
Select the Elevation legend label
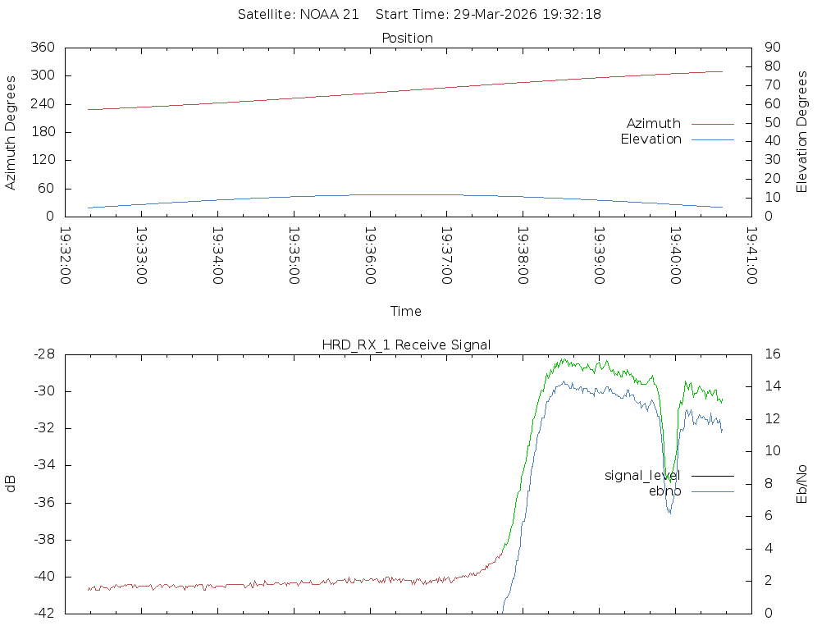click(651, 139)
